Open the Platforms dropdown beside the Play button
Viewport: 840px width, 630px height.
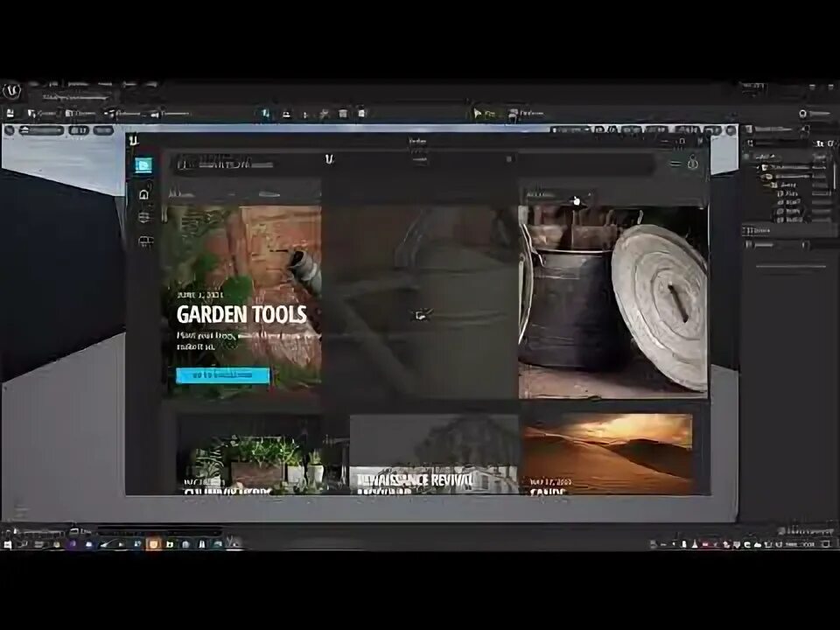coord(527,114)
